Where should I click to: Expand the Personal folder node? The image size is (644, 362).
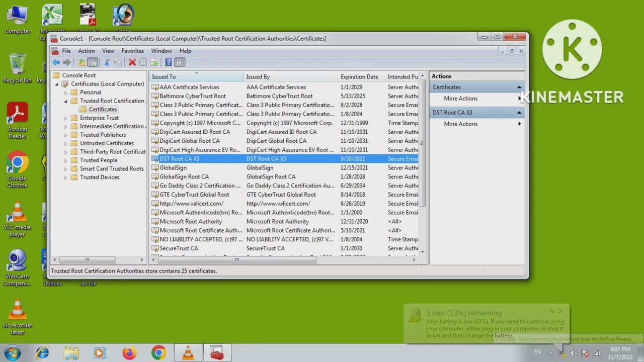pos(65,93)
